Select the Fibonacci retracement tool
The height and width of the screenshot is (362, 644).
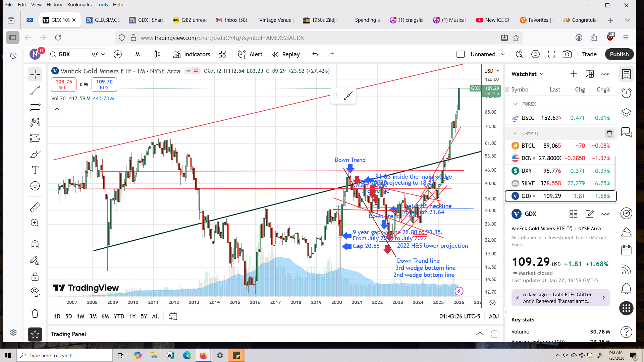pyautogui.click(x=35, y=106)
